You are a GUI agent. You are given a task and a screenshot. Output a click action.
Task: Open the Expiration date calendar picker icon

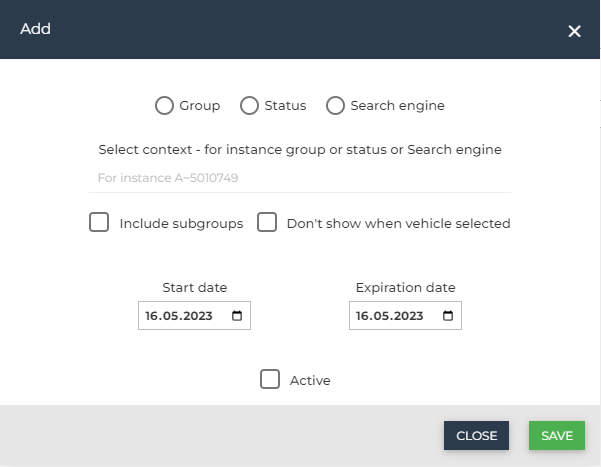click(x=448, y=316)
